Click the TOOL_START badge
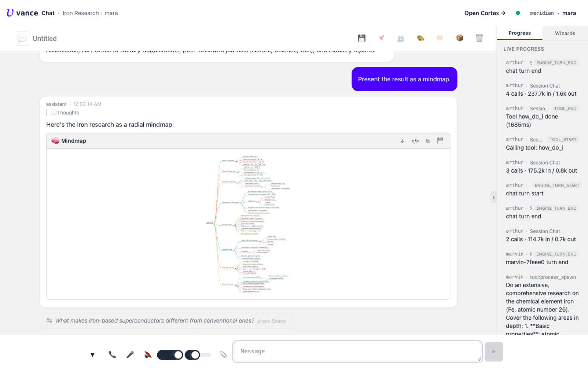Screen dimensions: 588x368 (563, 139)
